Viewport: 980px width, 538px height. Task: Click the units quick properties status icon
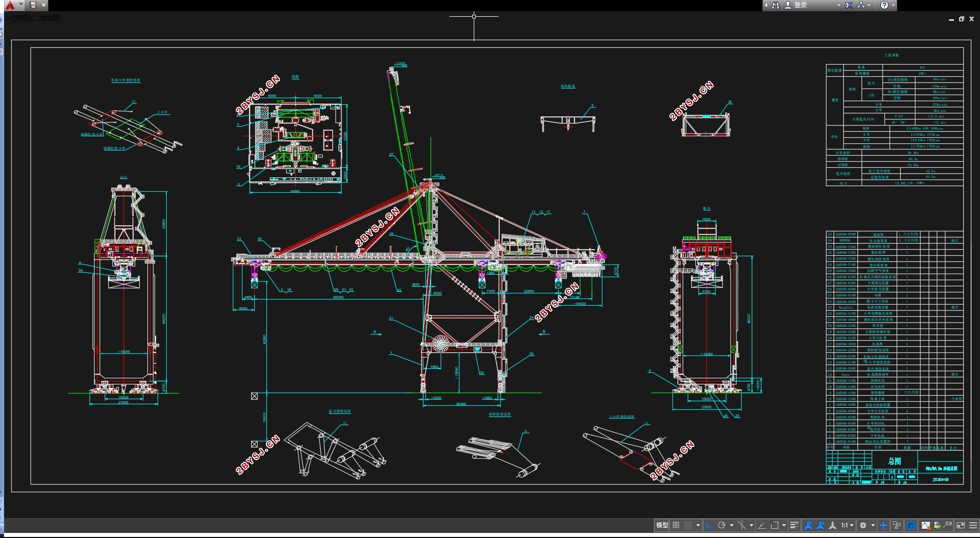click(948, 525)
